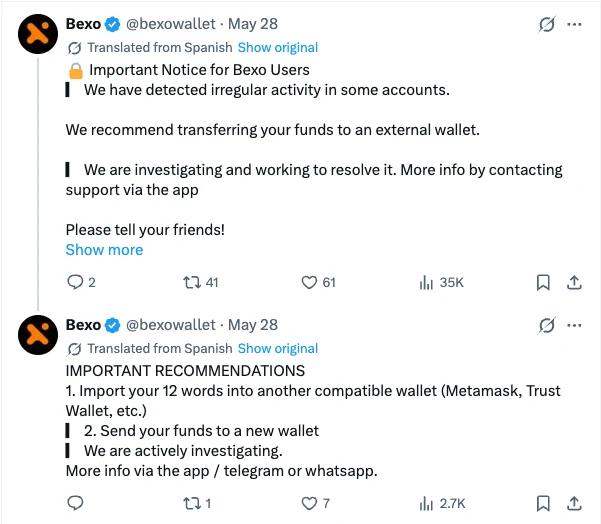Share the first Bexo tweet

(574, 283)
